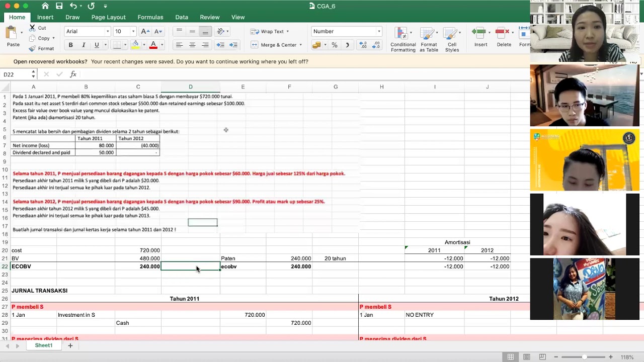Decrease font size with smaller A
644x362 pixels.
coord(158,31)
